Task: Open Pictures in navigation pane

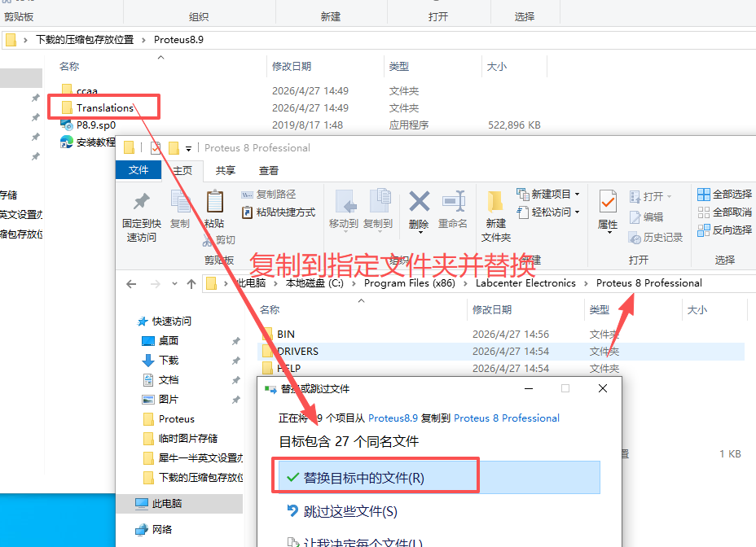Action: [160, 399]
